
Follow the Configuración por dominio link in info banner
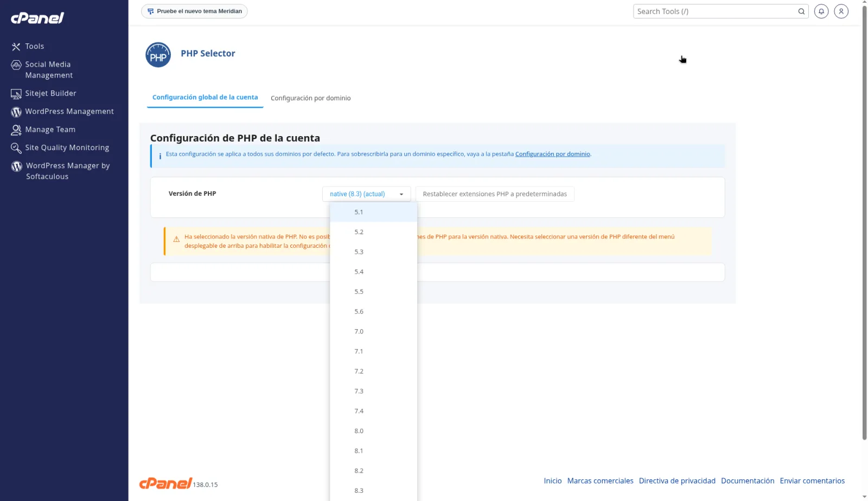click(552, 154)
